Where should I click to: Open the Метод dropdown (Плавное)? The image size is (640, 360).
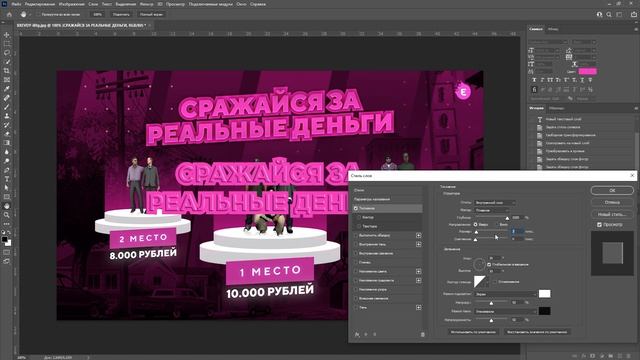click(x=491, y=210)
